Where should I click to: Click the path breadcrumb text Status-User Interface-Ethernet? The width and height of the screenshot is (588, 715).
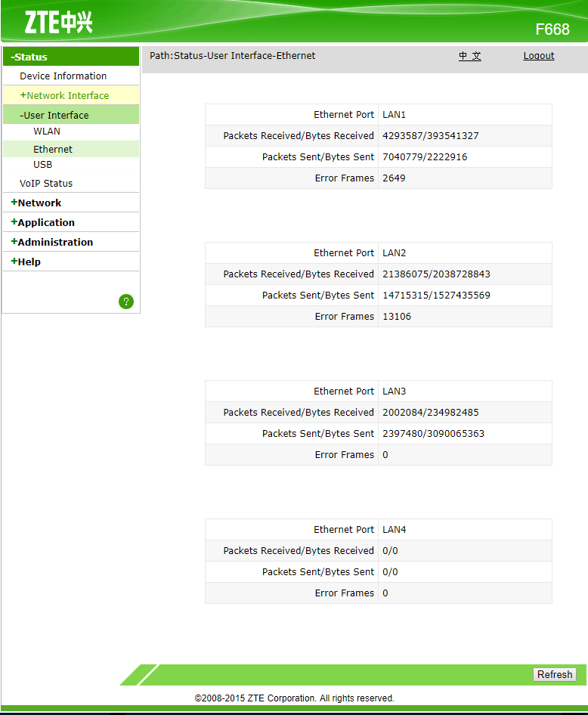click(x=244, y=56)
